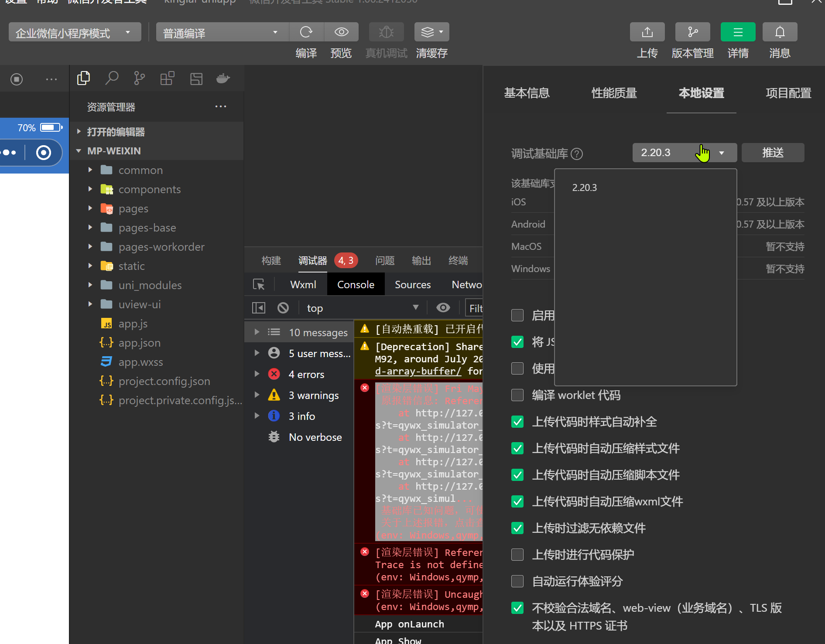Open the explorer files icon
Image resolution: width=825 pixels, height=644 pixels.
click(x=83, y=78)
